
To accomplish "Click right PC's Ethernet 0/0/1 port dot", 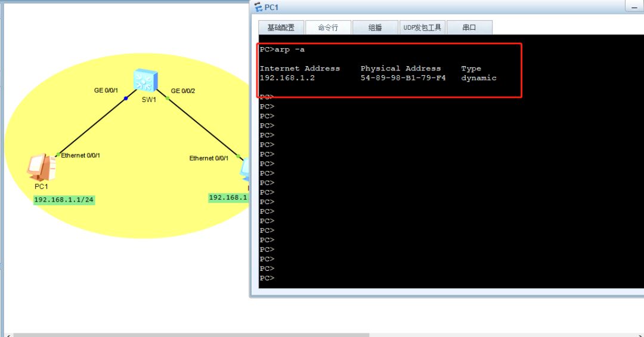I will tap(238, 156).
